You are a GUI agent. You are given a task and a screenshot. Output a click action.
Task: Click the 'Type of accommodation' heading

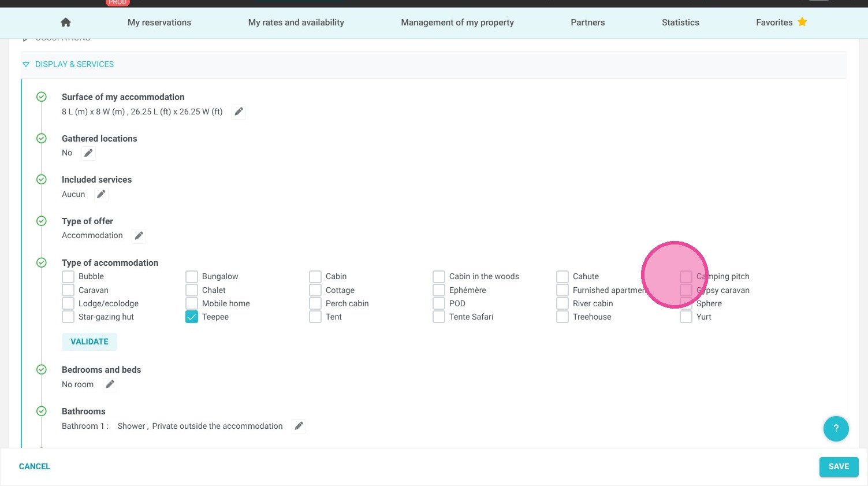click(110, 262)
